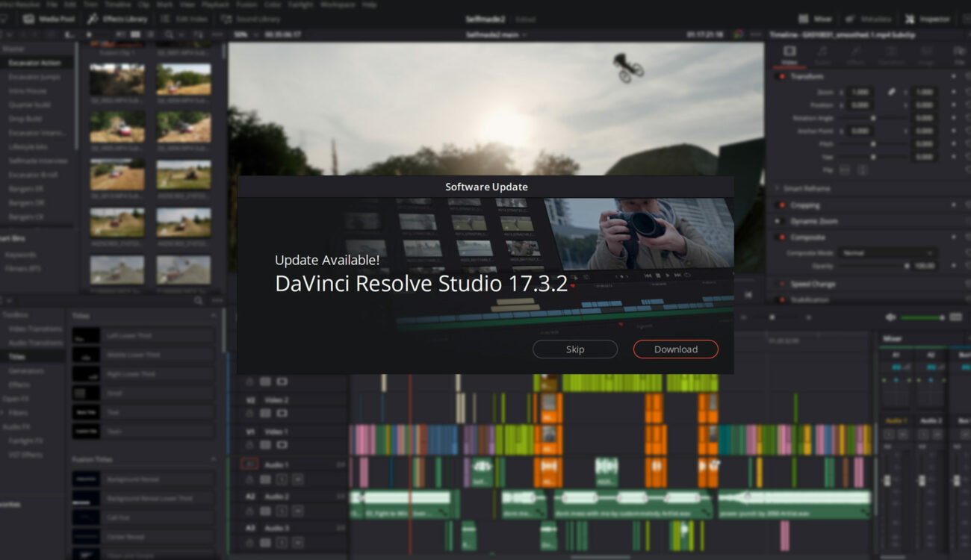Viewport: 971px width, 560px height.
Task: Click the Download button in Software Update dialog
Action: pos(675,349)
